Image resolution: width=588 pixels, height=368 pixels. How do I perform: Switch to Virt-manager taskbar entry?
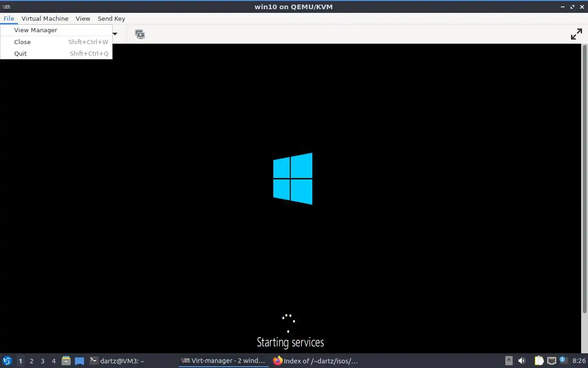223,361
